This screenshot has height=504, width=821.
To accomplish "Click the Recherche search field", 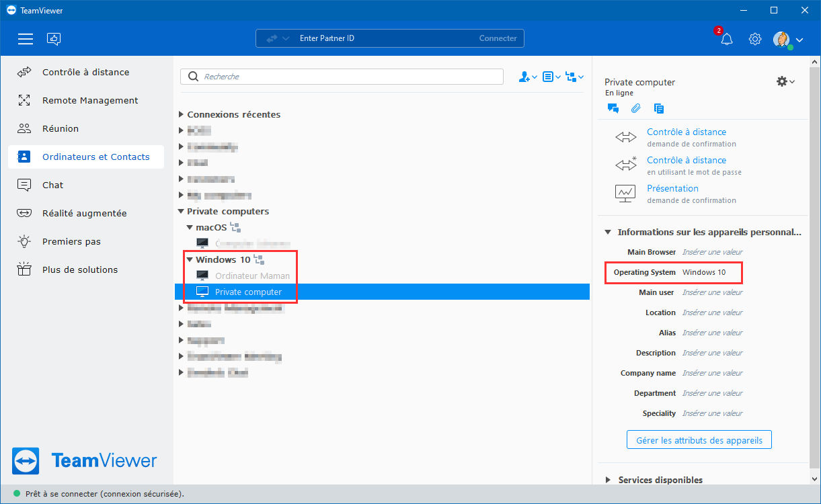I will pyautogui.click(x=342, y=77).
